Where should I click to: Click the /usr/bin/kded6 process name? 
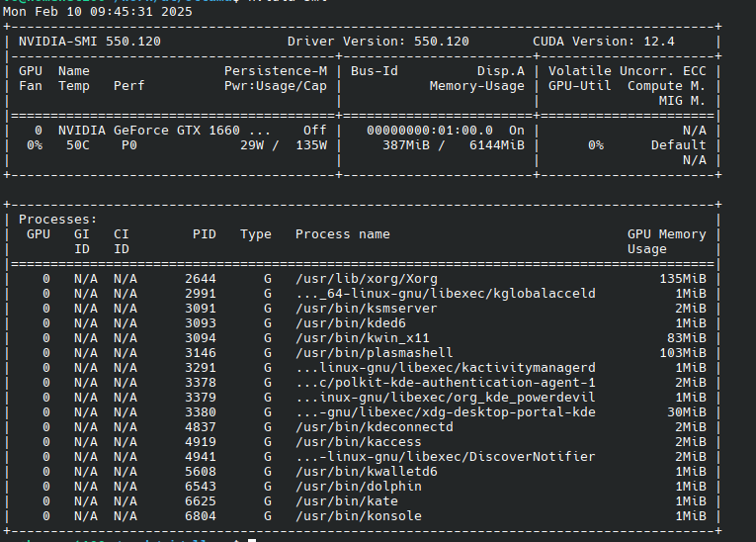[351, 323]
